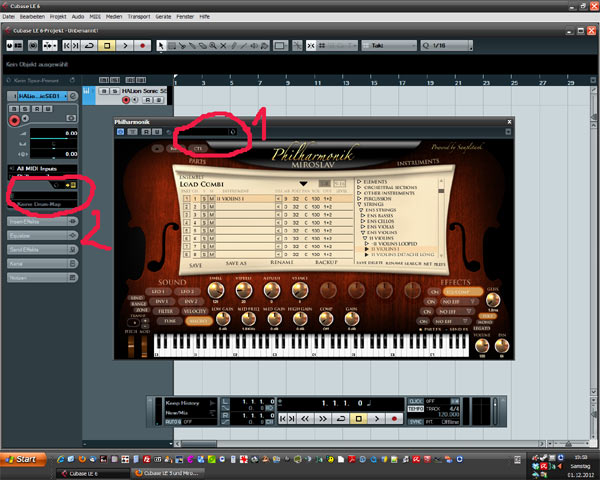Click the red record-enable button in inspector

tap(14, 122)
